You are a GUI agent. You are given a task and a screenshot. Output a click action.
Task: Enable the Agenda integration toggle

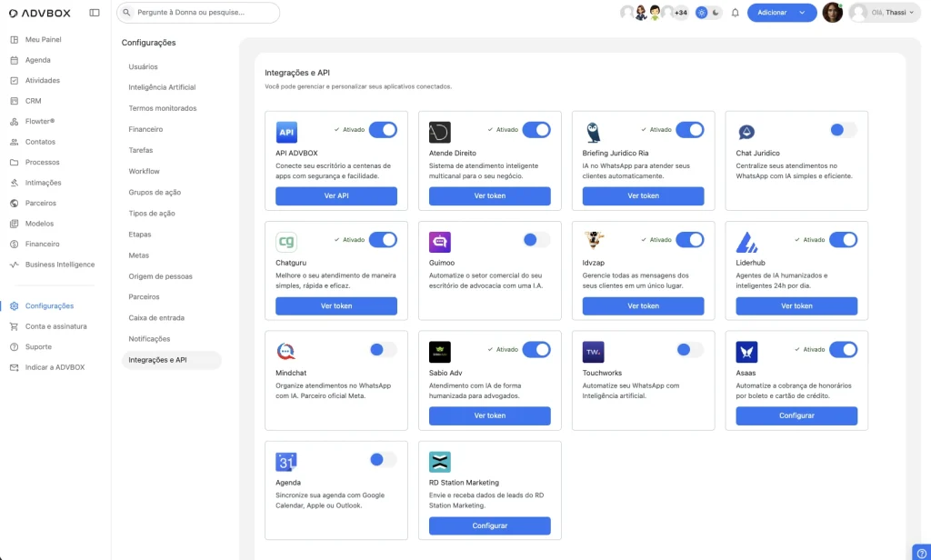pyautogui.click(x=383, y=460)
